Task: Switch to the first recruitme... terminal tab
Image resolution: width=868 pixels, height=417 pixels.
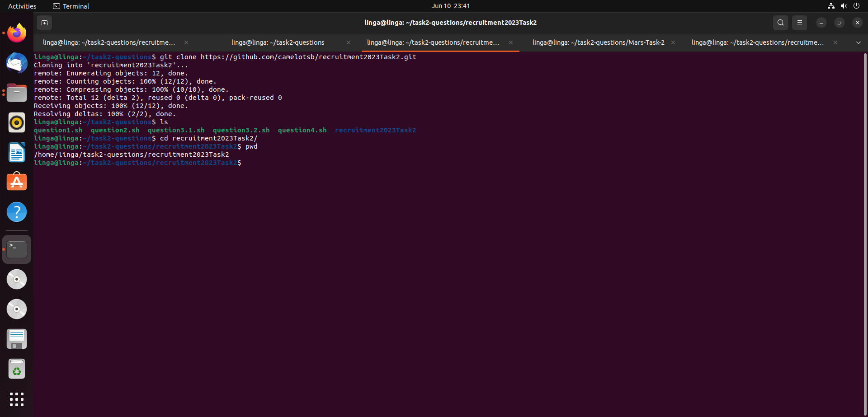Action: (x=109, y=42)
